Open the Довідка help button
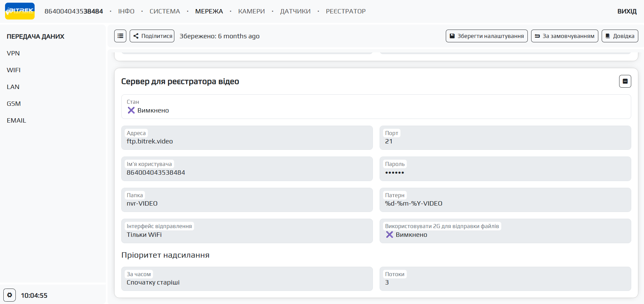This screenshot has width=644, height=304. 620,36
